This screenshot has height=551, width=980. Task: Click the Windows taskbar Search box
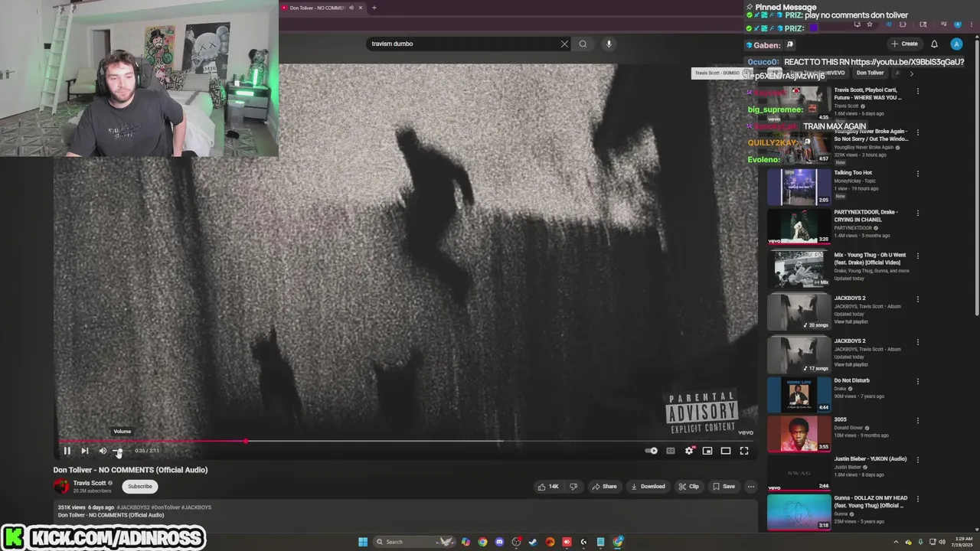(x=413, y=542)
